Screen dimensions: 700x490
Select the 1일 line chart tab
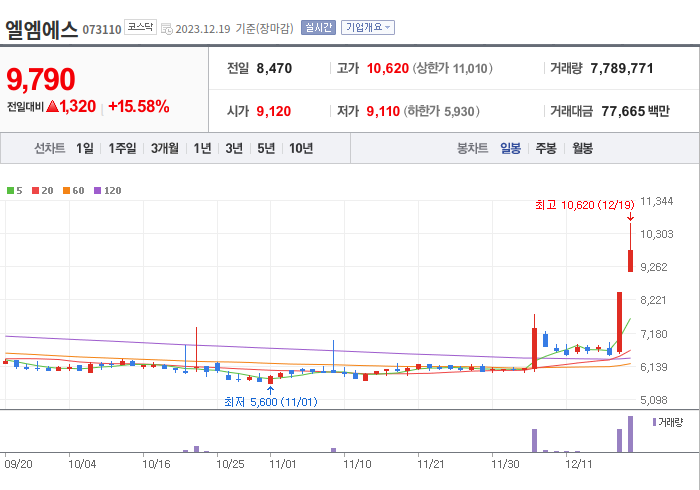tap(85, 148)
